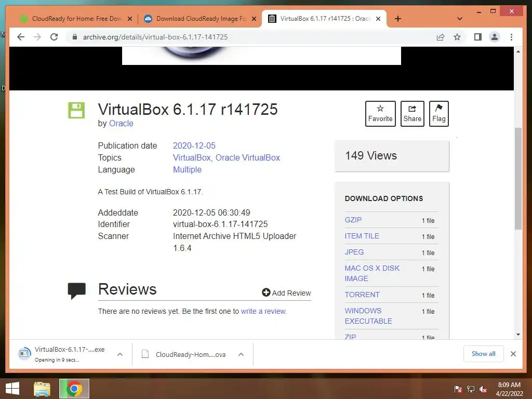
Task: Click the Share item button
Action: pyautogui.click(x=412, y=114)
